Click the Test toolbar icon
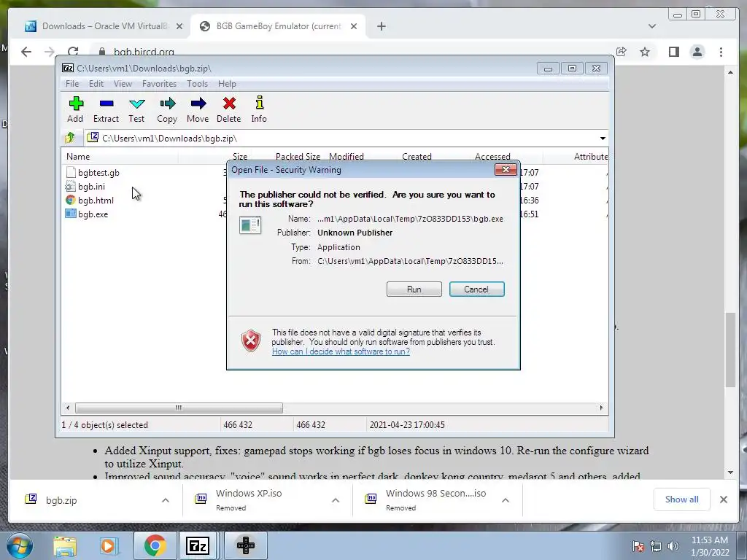747x560 pixels. 136,109
